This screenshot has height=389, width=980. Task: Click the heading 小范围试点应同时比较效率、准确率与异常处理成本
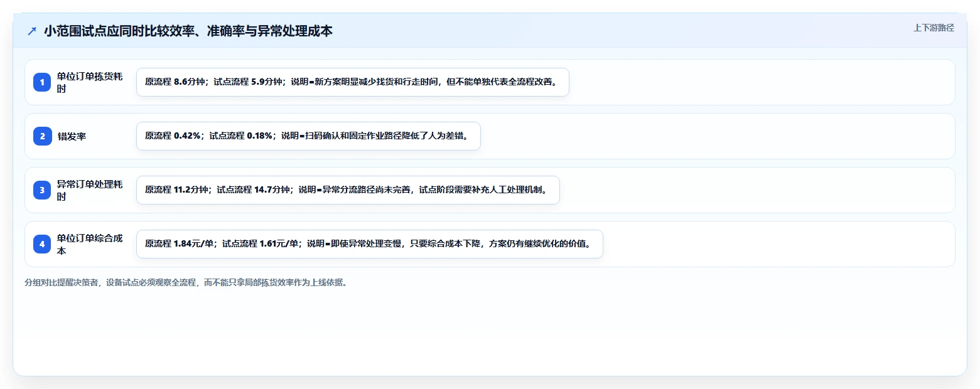click(x=188, y=31)
